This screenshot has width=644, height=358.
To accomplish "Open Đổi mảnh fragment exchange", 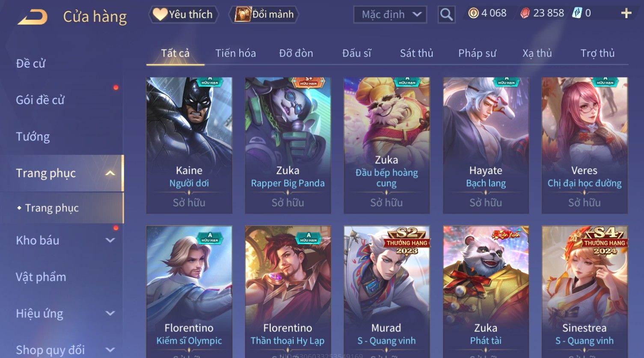I will click(x=264, y=15).
